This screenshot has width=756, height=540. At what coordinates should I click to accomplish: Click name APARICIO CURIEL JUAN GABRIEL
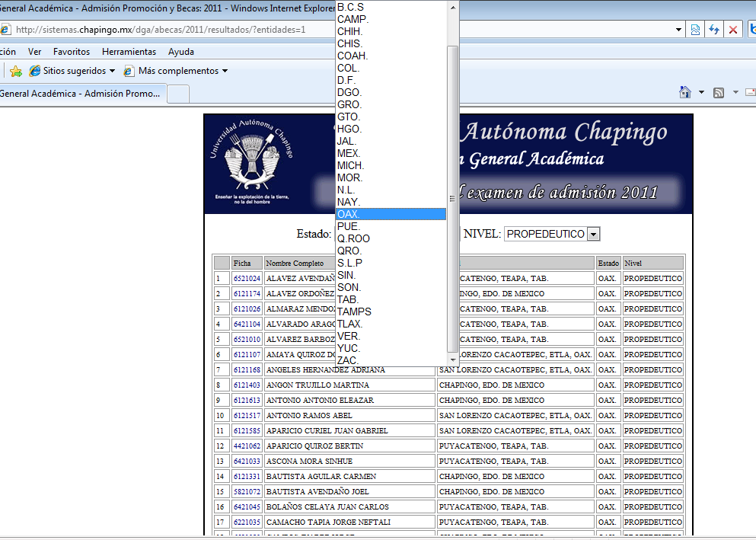327,431
